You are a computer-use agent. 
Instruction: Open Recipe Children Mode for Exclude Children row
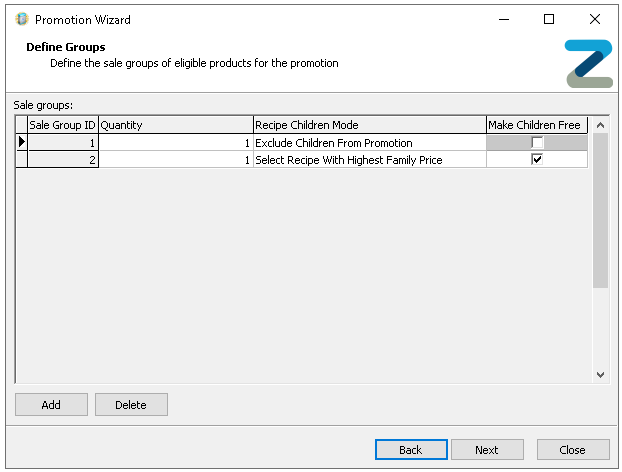(369, 143)
